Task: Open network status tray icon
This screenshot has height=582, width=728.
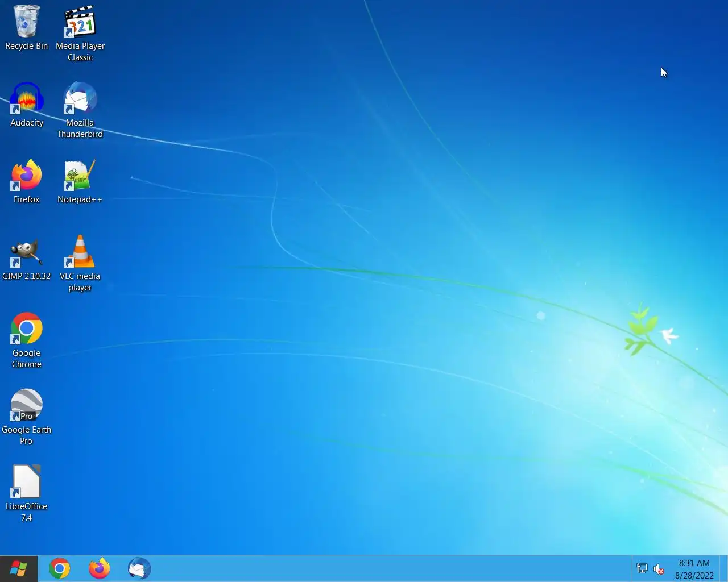Action: (642, 568)
